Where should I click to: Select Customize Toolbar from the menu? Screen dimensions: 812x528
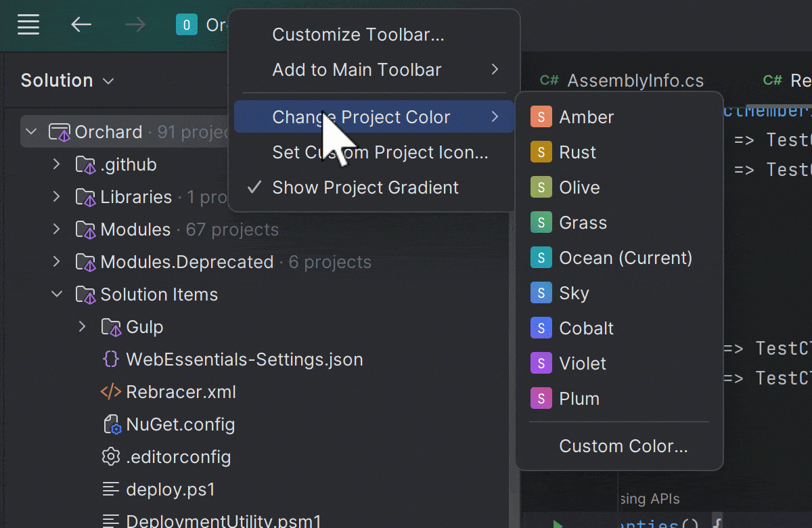[x=358, y=35]
